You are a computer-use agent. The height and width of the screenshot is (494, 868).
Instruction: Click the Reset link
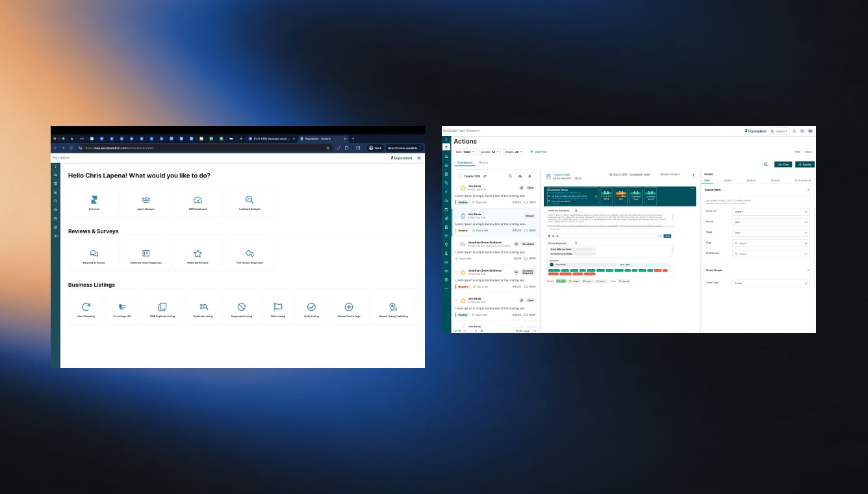(x=808, y=151)
